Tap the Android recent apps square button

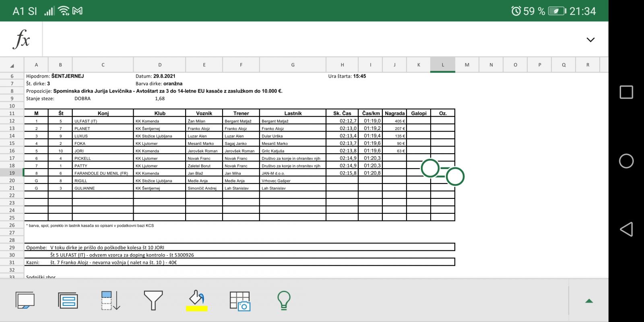[x=626, y=92]
